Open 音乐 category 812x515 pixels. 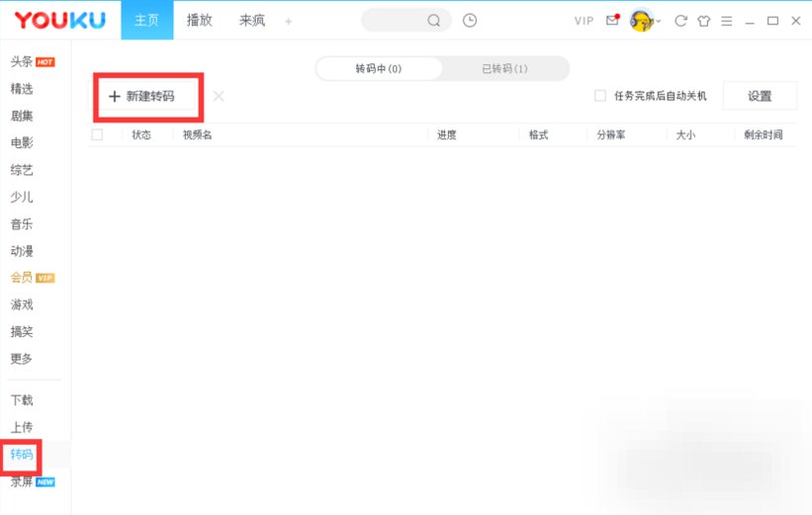(22, 223)
